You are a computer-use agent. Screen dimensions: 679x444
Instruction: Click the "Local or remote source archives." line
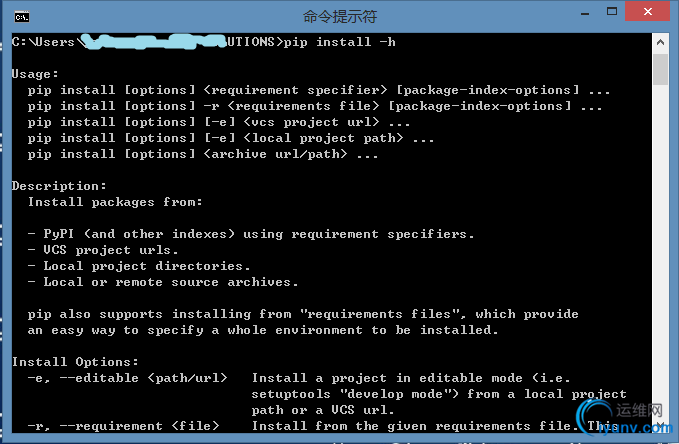[163, 282]
